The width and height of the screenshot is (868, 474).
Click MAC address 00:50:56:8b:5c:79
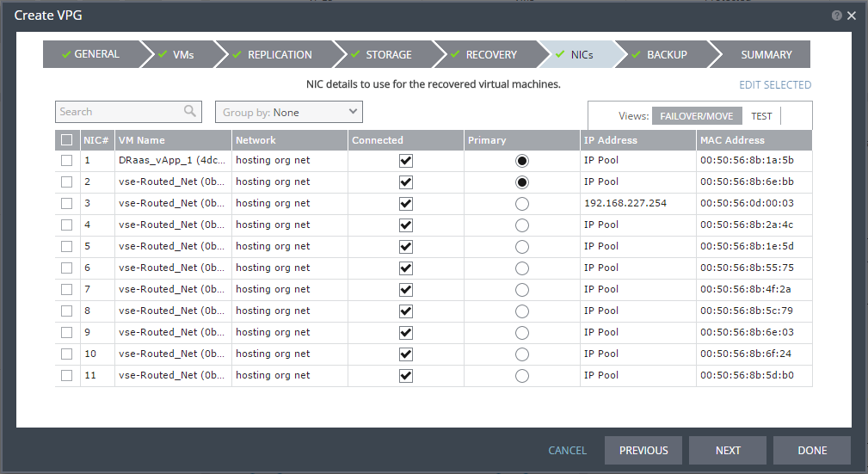point(747,311)
